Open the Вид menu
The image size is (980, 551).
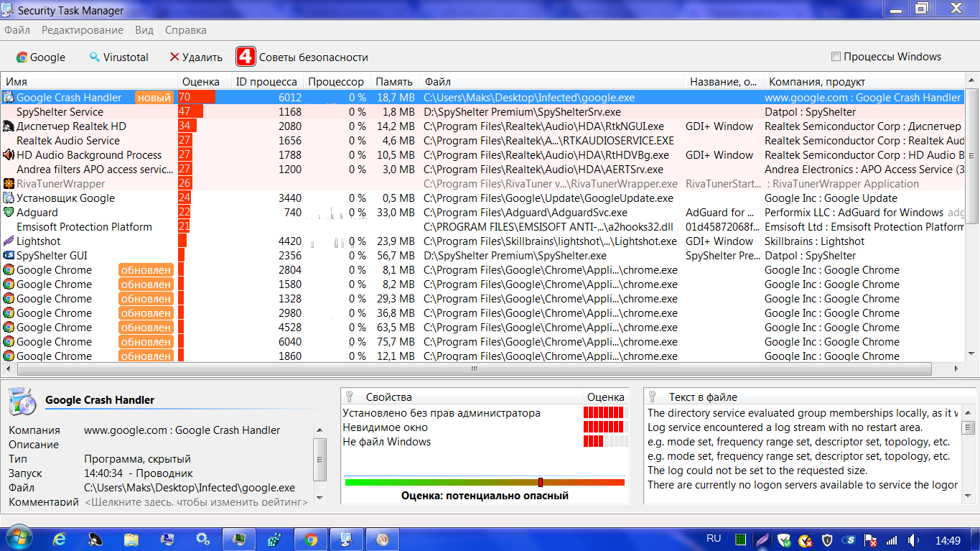click(x=144, y=30)
